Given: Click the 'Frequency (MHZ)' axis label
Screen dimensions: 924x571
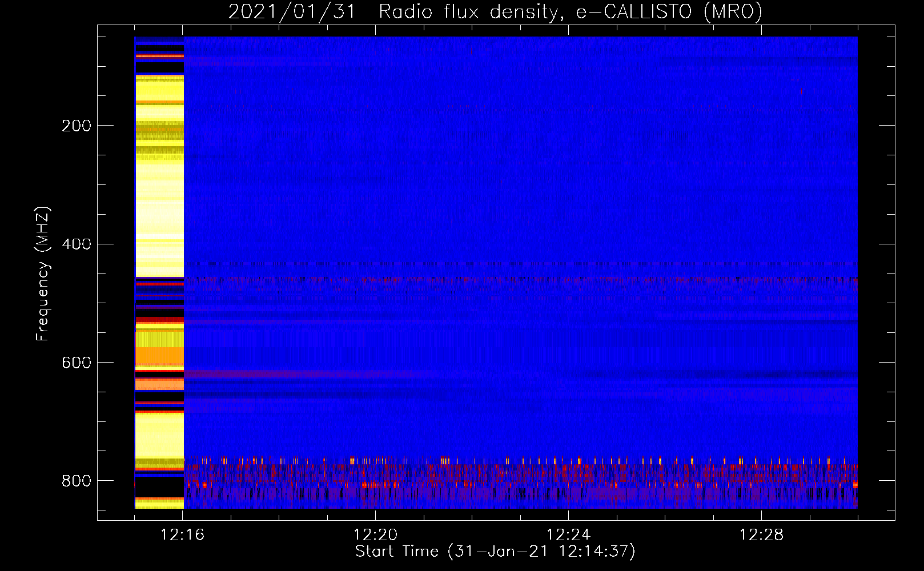Looking at the screenshot, I should (x=43, y=274).
